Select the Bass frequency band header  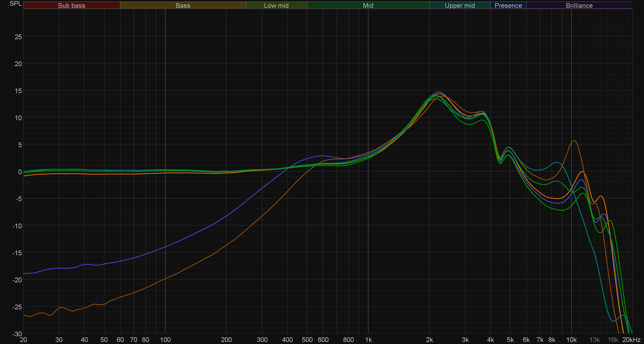(183, 5)
